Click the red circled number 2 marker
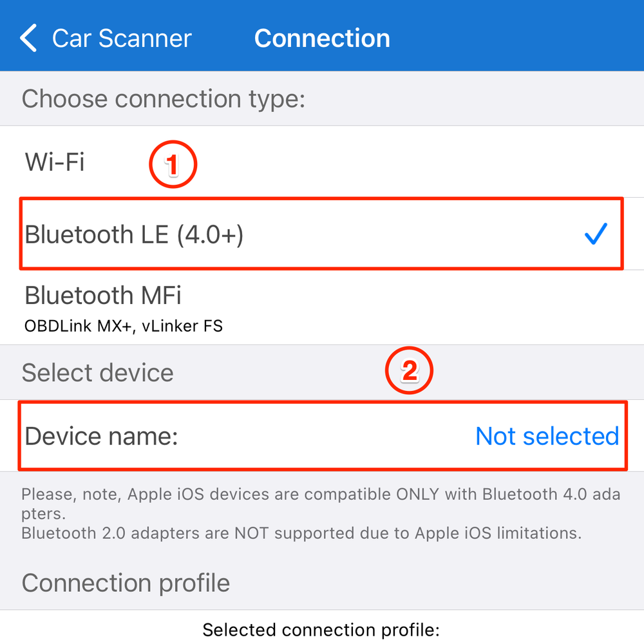The width and height of the screenshot is (644, 644). pos(409,372)
